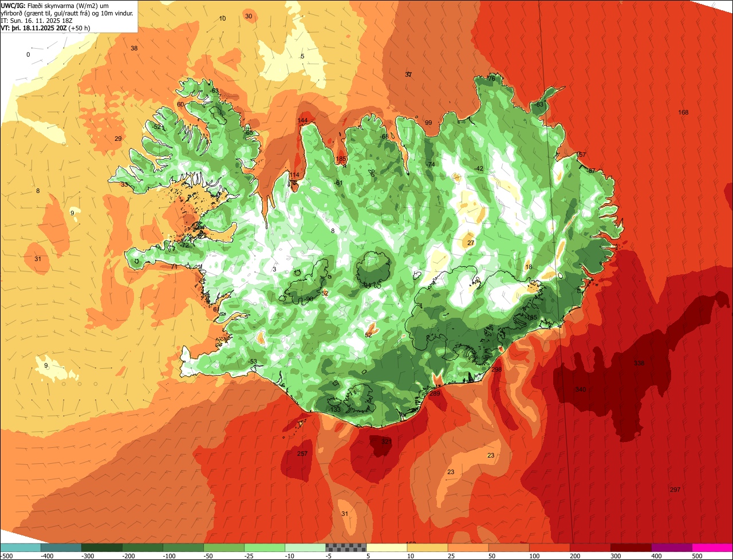Viewport: 733px width, 560px height.
Task: Click the pale green -10 to -5 legend swatch
Action: tap(305, 547)
